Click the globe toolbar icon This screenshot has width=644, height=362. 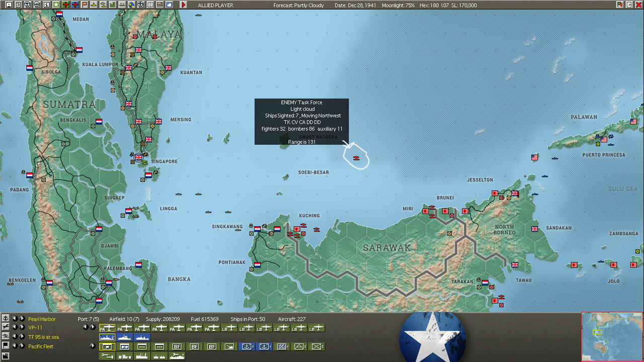coord(131,5)
